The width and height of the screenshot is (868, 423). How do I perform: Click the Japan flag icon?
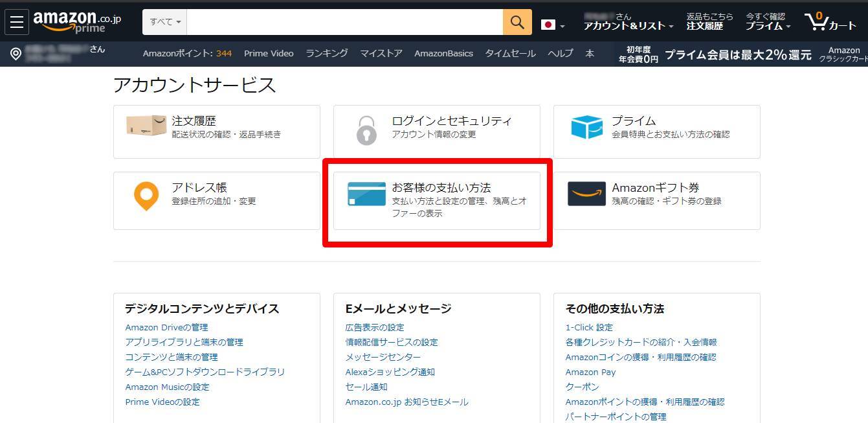point(548,25)
